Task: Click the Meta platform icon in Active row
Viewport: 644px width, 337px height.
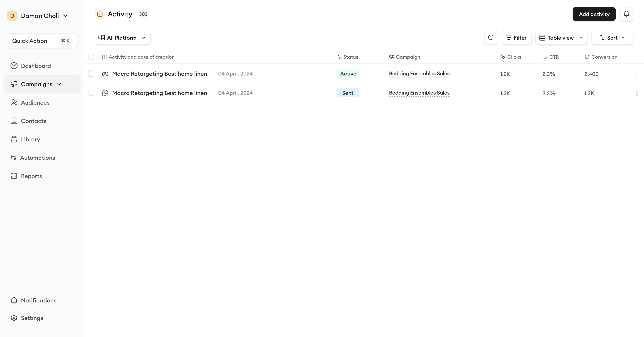Action: [105, 74]
